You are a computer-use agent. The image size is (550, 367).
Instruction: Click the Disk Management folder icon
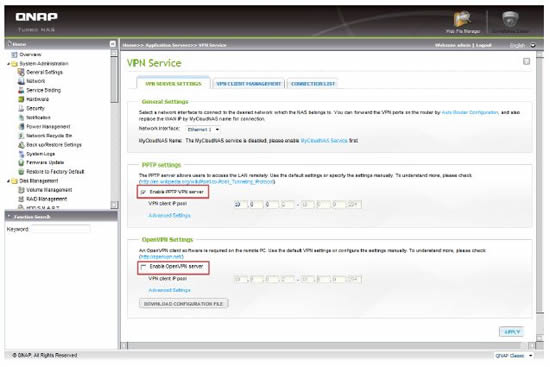pyautogui.click(x=14, y=181)
